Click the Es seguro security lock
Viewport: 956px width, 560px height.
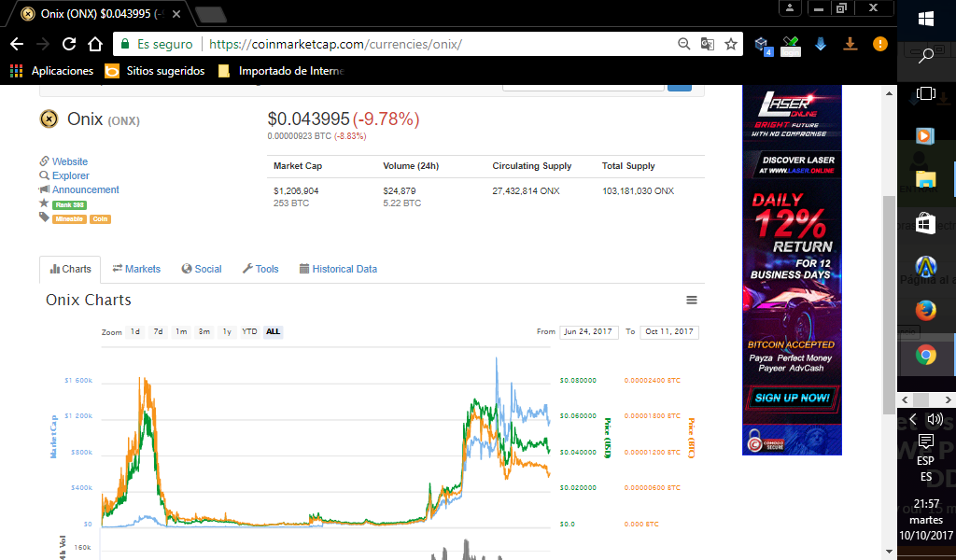[x=157, y=44]
